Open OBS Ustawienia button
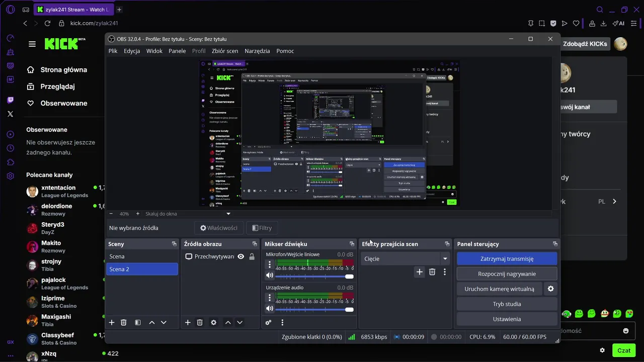 tap(507, 319)
